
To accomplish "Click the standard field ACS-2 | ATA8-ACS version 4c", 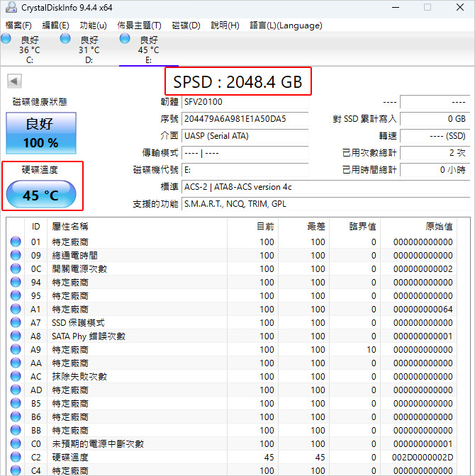I will pos(326,187).
